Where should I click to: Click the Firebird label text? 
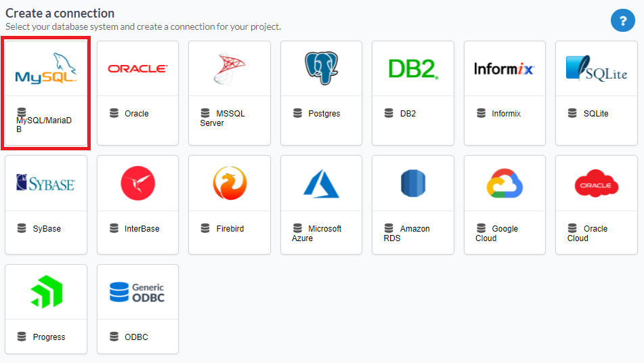230,229
